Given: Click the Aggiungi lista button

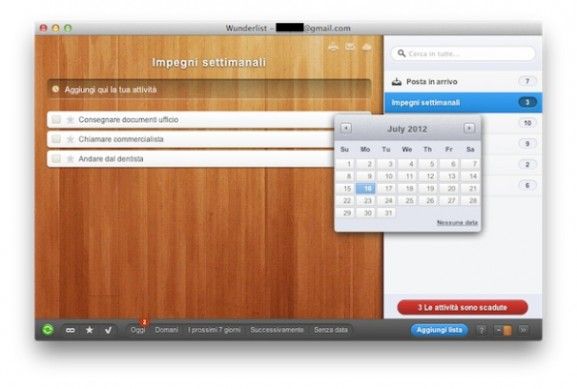Looking at the screenshot, I should (x=439, y=330).
